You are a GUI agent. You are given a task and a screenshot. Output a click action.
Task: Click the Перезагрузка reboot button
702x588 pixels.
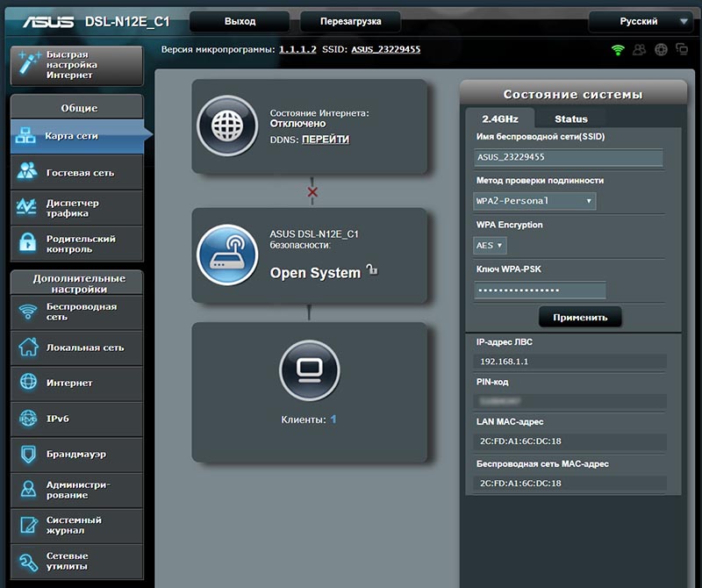tap(350, 21)
